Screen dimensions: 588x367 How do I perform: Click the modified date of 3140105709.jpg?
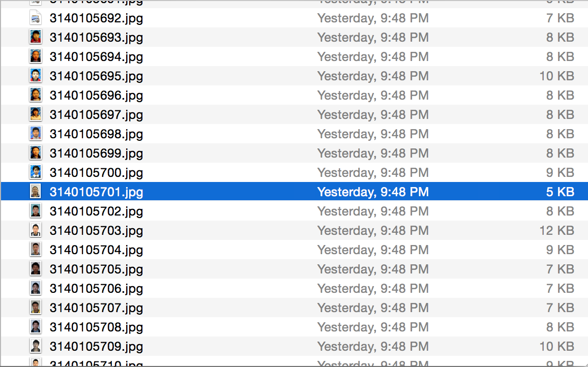click(x=373, y=346)
